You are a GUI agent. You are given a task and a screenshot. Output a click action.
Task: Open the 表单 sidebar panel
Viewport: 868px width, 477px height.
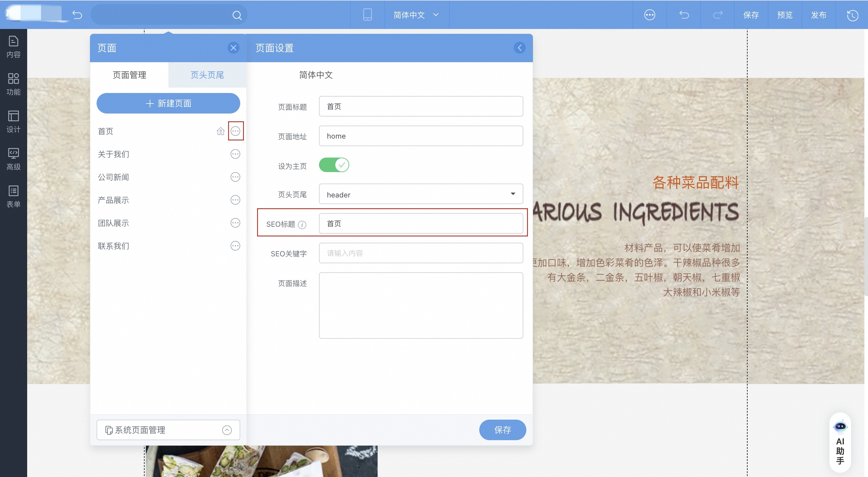[14, 196]
